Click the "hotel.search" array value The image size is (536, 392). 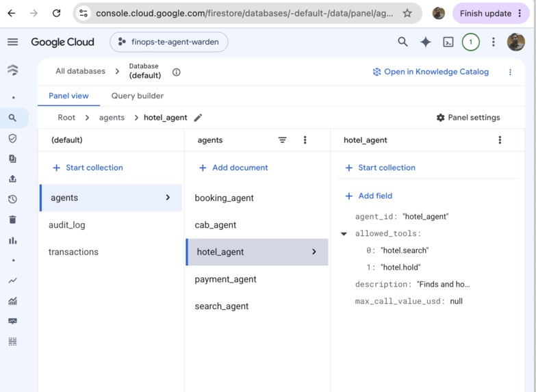pyautogui.click(x=405, y=250)
